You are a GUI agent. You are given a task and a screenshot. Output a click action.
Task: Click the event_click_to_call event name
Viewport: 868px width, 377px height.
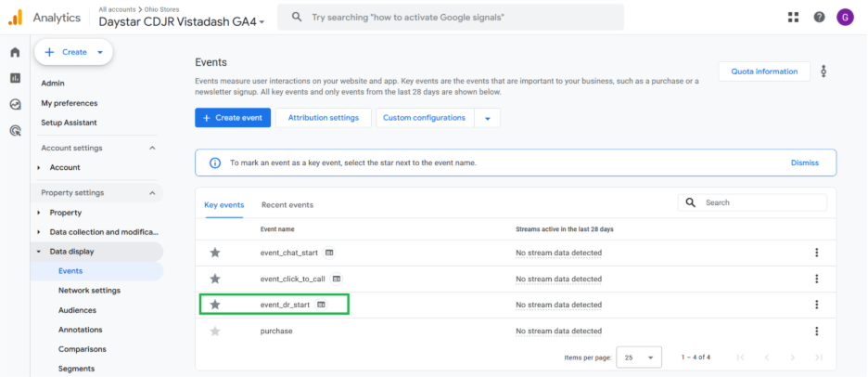tap(293, 279)
